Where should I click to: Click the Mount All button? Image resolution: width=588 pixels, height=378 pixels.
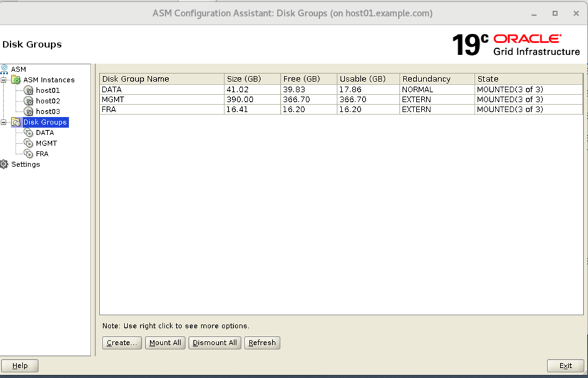pos(165,343)
